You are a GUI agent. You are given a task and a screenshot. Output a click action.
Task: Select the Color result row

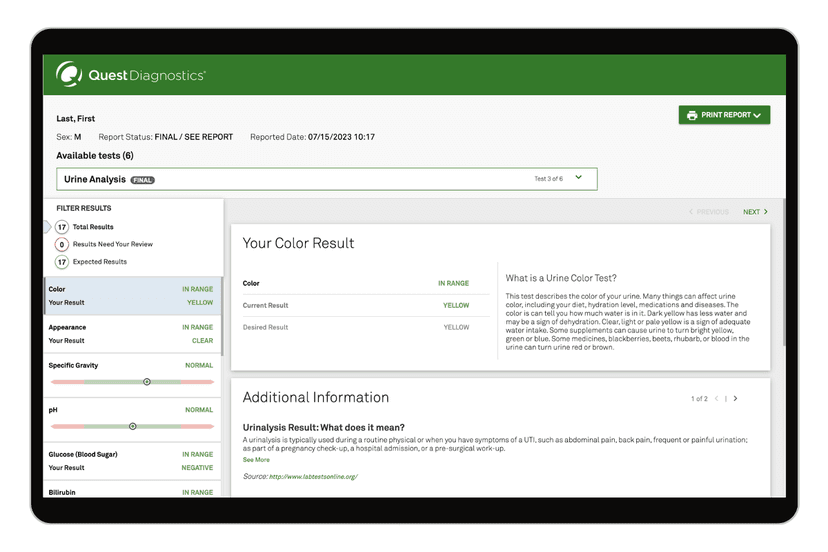131,295
